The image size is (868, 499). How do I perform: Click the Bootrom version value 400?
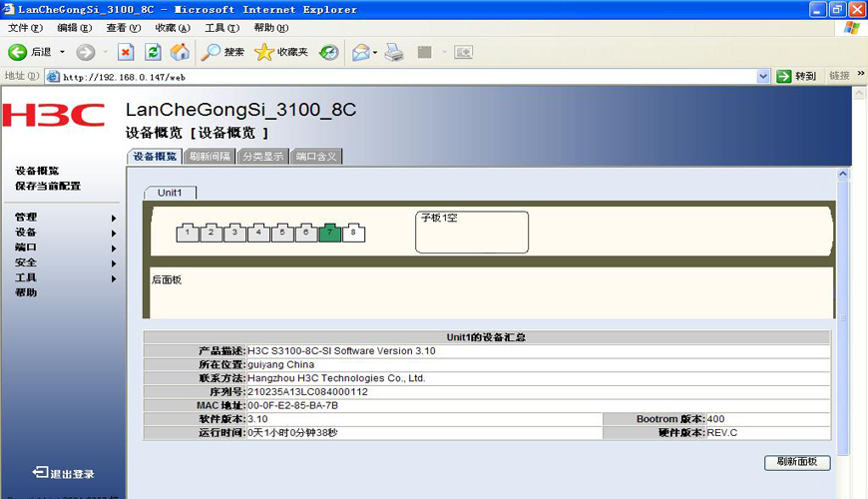pyautogui.click(x=715, y=419)
